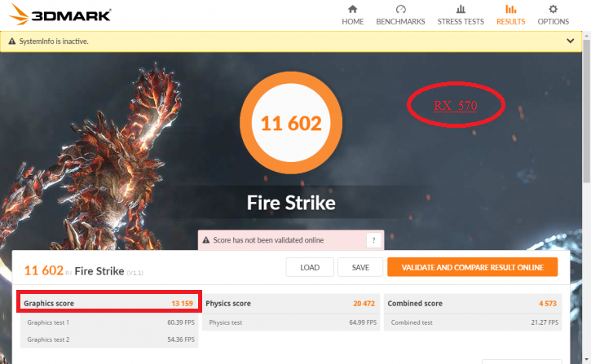The height and width of the screenshot is (364, 591).
Task: Open the HOME tab
Action: tap(352, 15)
